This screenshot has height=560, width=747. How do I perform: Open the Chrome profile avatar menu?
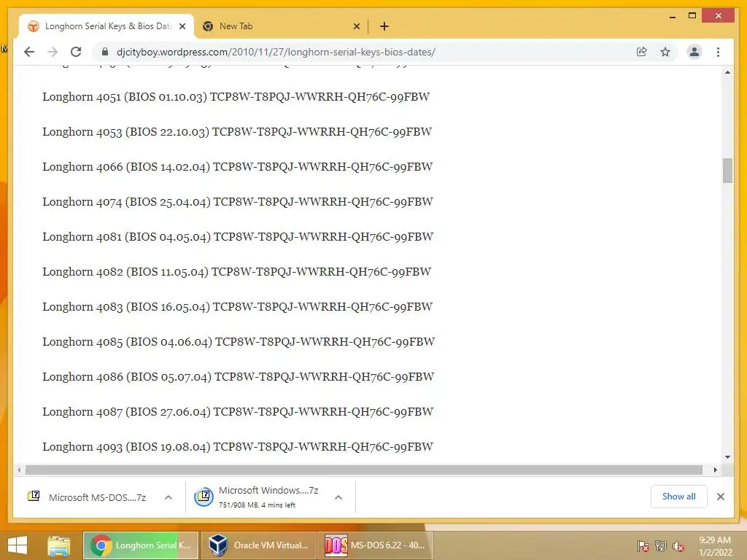(694, 52)
